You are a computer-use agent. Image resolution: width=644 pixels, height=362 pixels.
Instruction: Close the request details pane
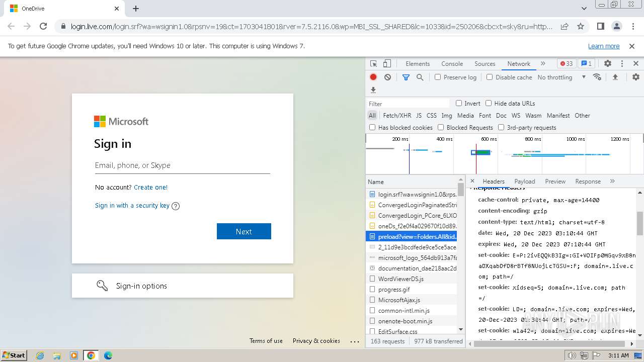pyautogui.click(x=472, y=181)
